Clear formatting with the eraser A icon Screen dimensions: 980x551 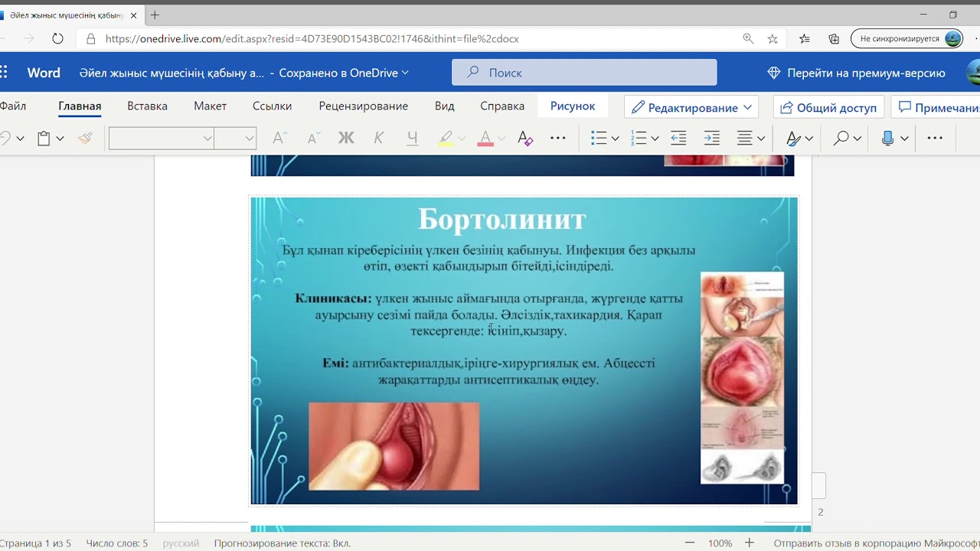coord(524,139)
